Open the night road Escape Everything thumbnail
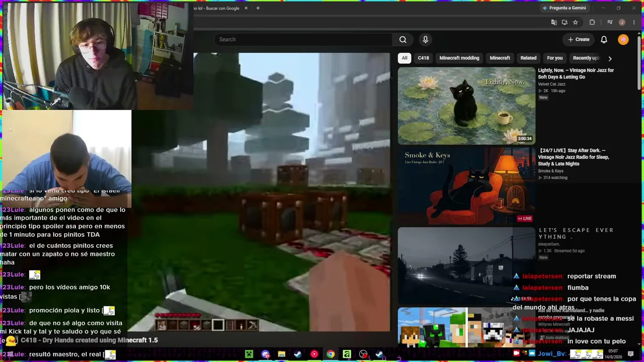 tap(466, 265)
